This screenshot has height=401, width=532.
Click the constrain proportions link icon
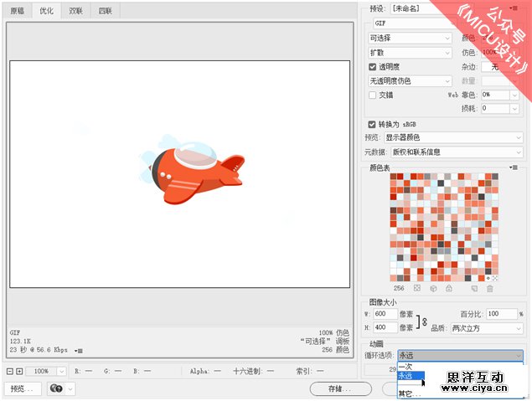click(424, 321)
